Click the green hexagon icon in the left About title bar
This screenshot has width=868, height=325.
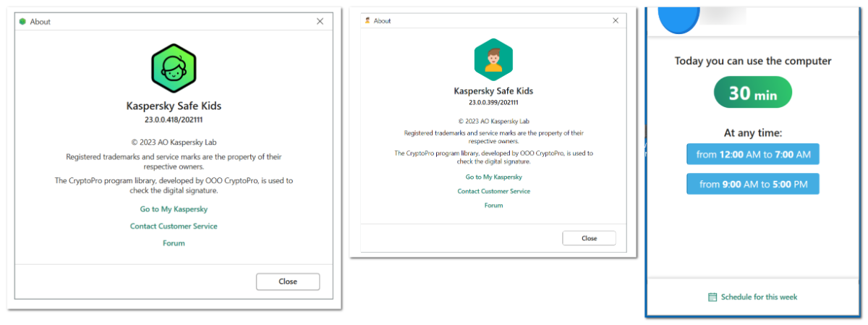(x=22, y=22)
